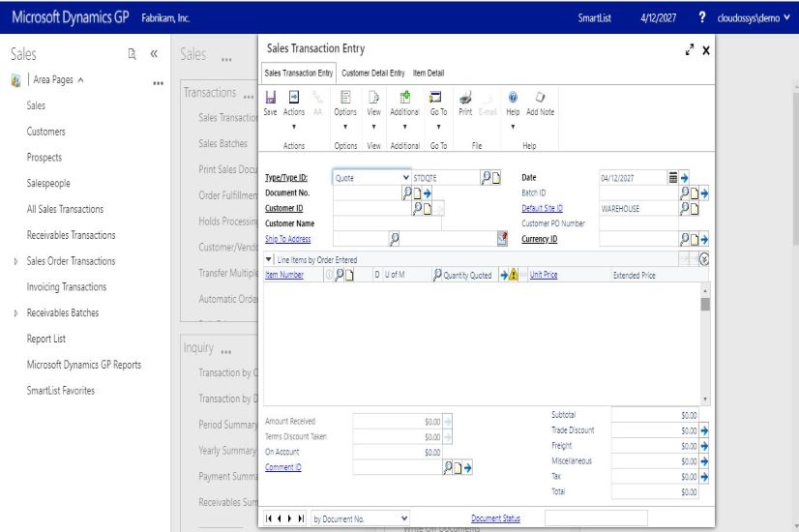Click the Document Status link
The width and height of the screenshot is (799, 532).
pyautogui.click(x=496, y=518)
